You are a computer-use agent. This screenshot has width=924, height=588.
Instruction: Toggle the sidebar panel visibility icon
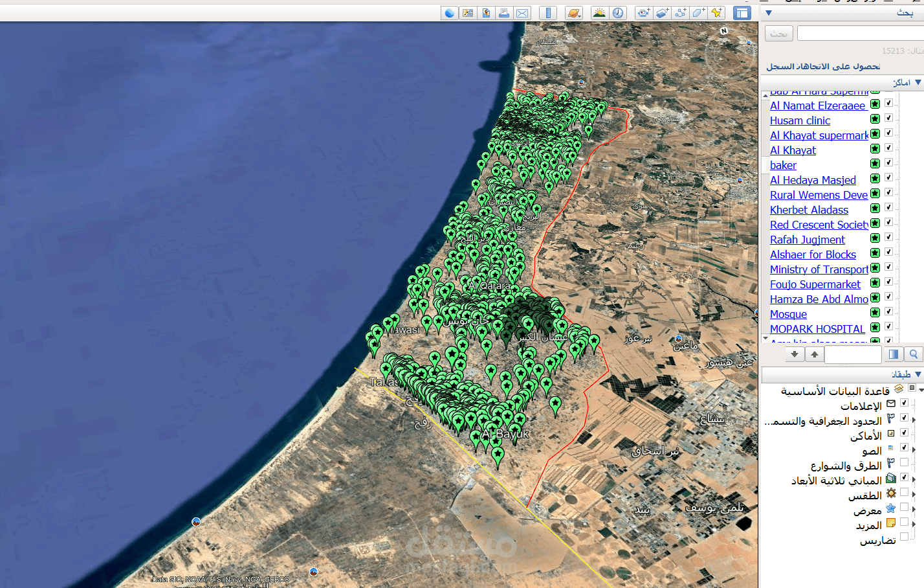(742, 12)
